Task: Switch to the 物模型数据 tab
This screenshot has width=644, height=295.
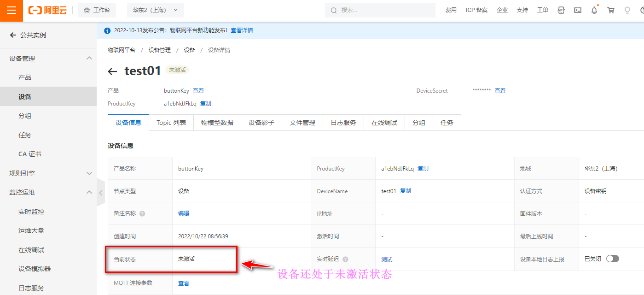Action: click(217, 123)
